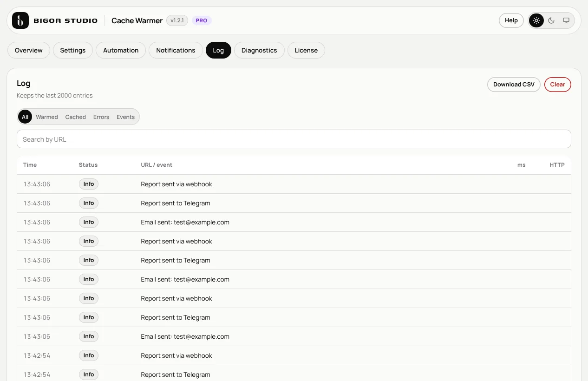Switch to the Automation tab
This screenshot has height=381, width=588.
pyautogui.click(x=121, y=50)
